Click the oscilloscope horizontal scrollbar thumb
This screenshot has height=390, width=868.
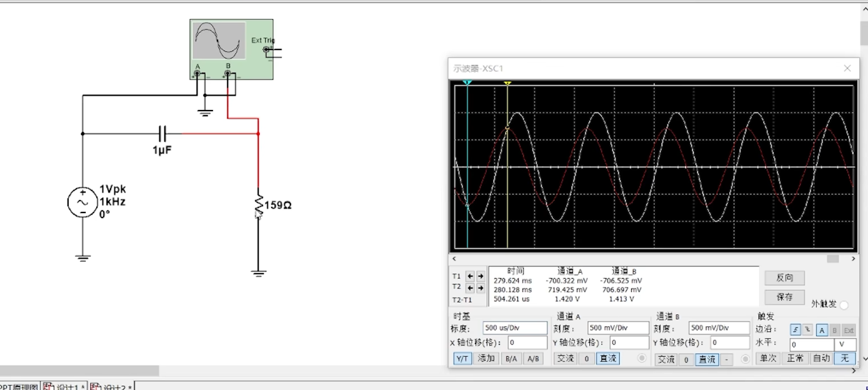[833, 259]
